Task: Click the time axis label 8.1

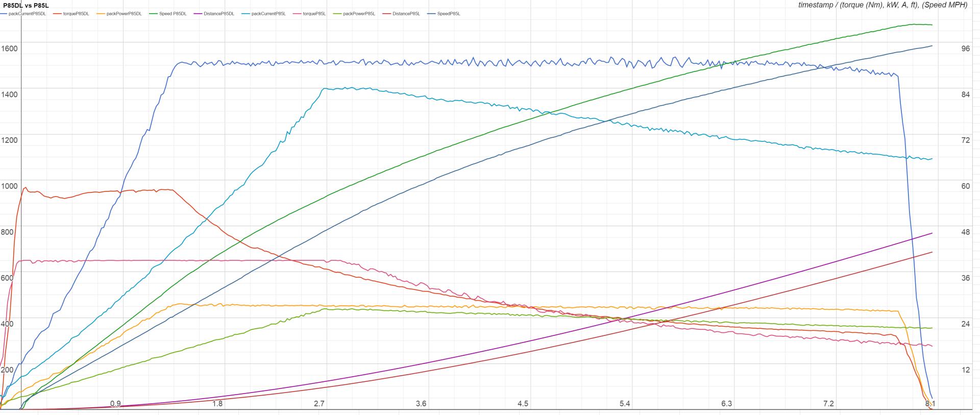Action: 930,404
